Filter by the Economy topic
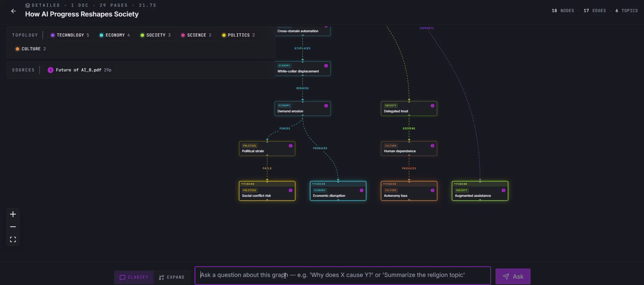The height and width of the screenshot is (285, 644). pyautogui.click(x=114, y=35)
